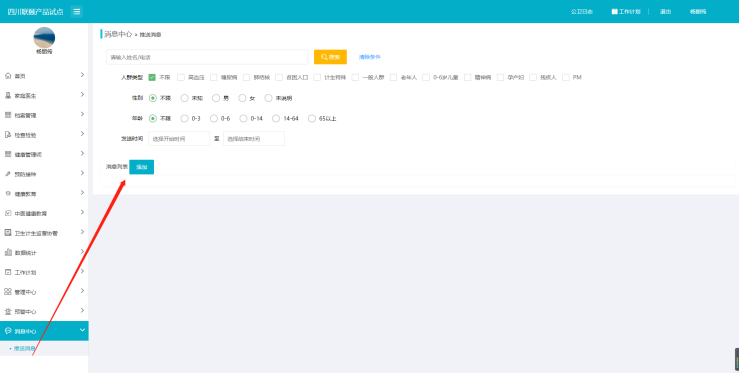Check the 糖尿病 checkbox
The image size is (740, 374).
pos(214,77)
